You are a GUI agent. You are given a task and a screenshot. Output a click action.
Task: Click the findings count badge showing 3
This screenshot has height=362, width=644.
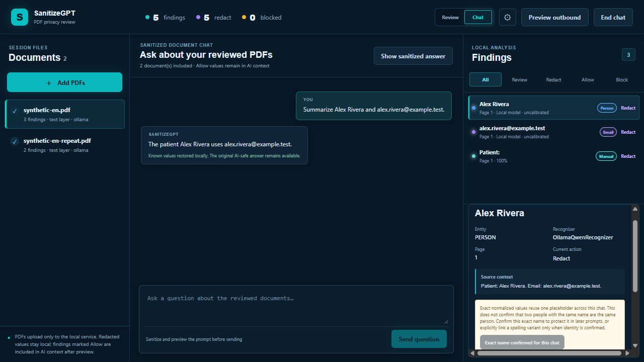coord(628,55)
